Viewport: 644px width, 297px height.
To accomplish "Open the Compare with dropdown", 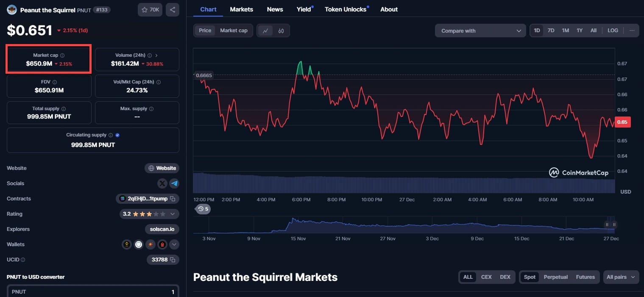I will [480, 31].
